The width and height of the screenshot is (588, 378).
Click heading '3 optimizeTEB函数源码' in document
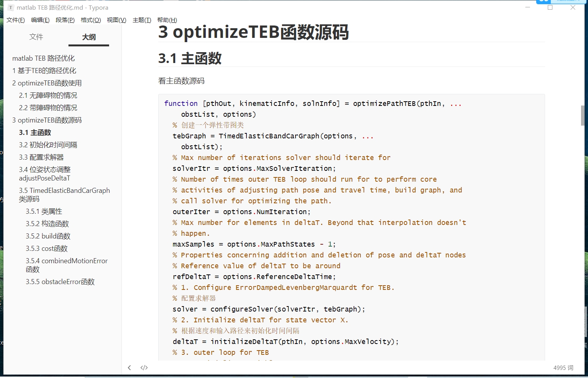tap(253, 32)
